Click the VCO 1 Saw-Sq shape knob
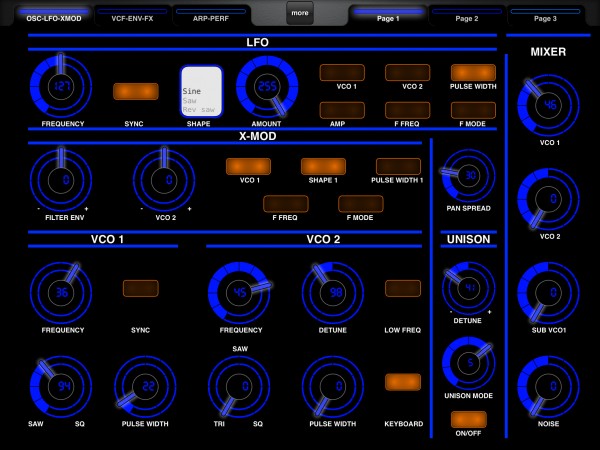Screen dimensions: 600x450 coord(61,386)
